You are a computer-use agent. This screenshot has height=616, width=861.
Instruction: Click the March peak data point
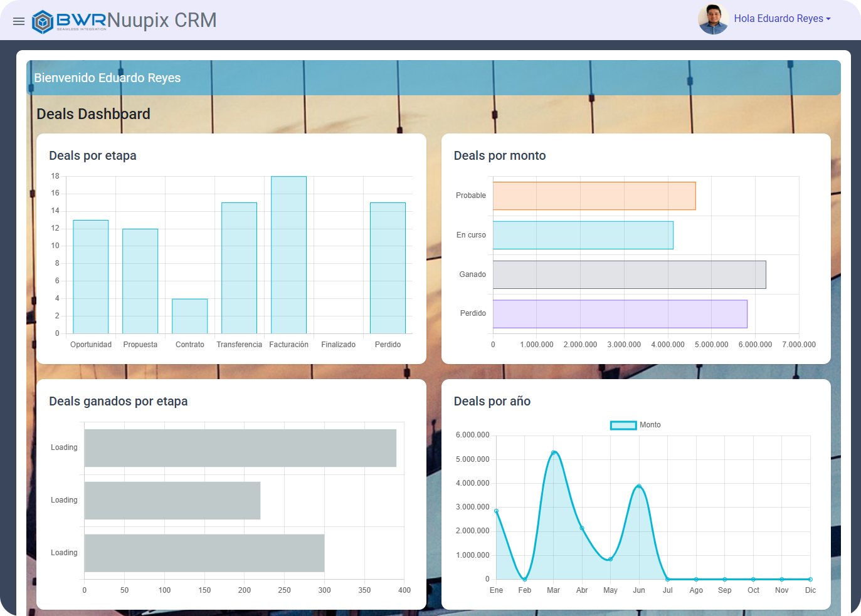coord(554,452)
